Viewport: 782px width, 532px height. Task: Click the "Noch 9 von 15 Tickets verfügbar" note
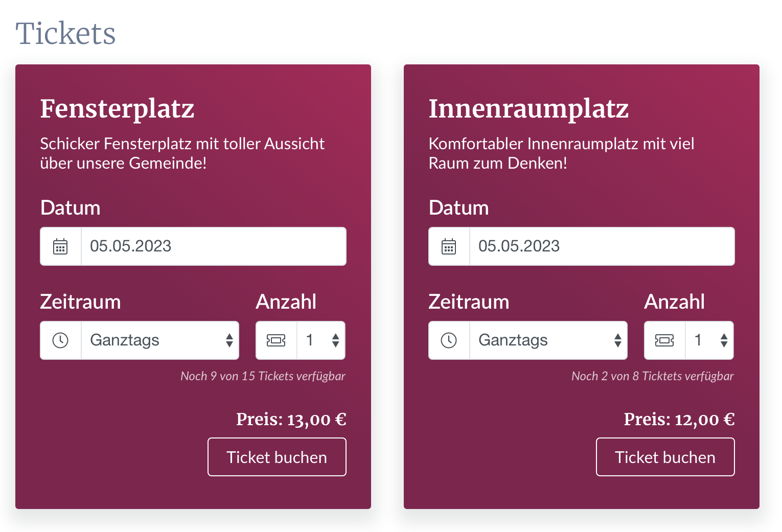coord(263,376)
